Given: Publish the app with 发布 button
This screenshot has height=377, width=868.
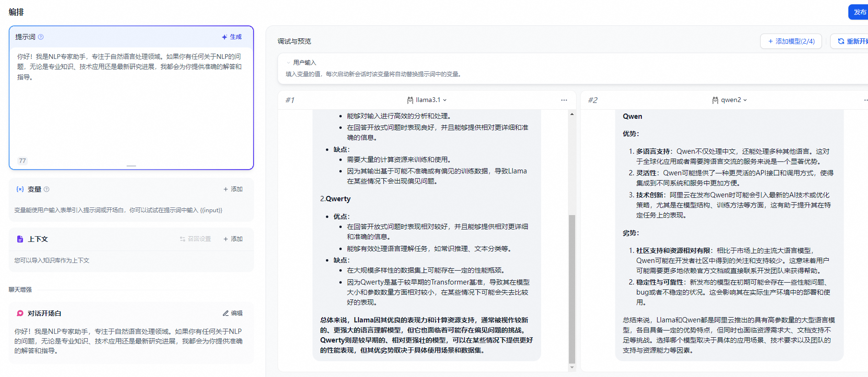Looking at the screenshot, I should point(858,12).
